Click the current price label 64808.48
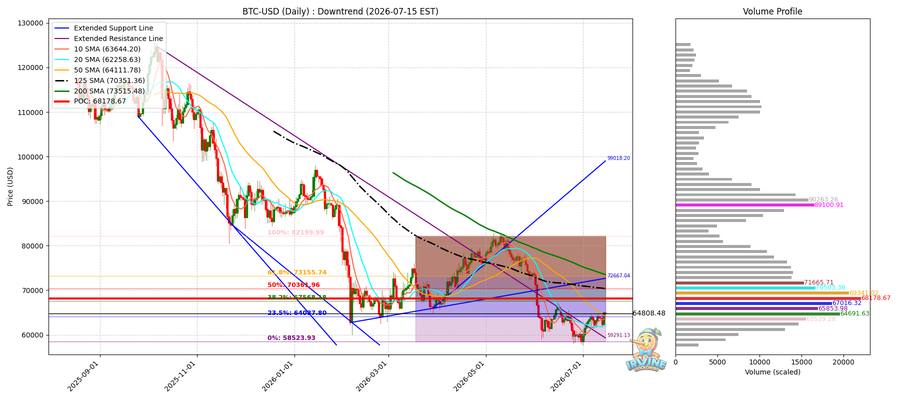The image size is (900, 400). tap(649, 313)
